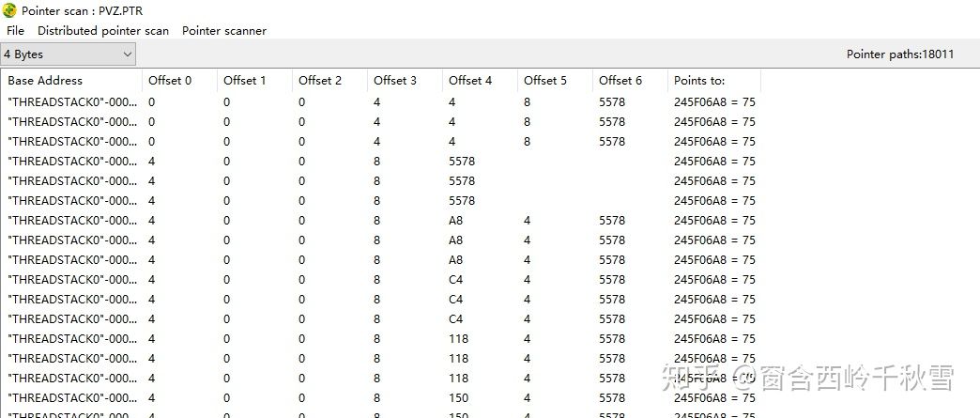Screen dimensions: 980x418
Task: Click the Offset 2 column header
Action: point(329,81)
